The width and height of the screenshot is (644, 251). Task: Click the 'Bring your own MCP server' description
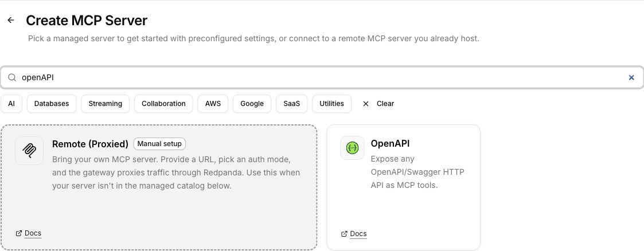tap(176, 172)
